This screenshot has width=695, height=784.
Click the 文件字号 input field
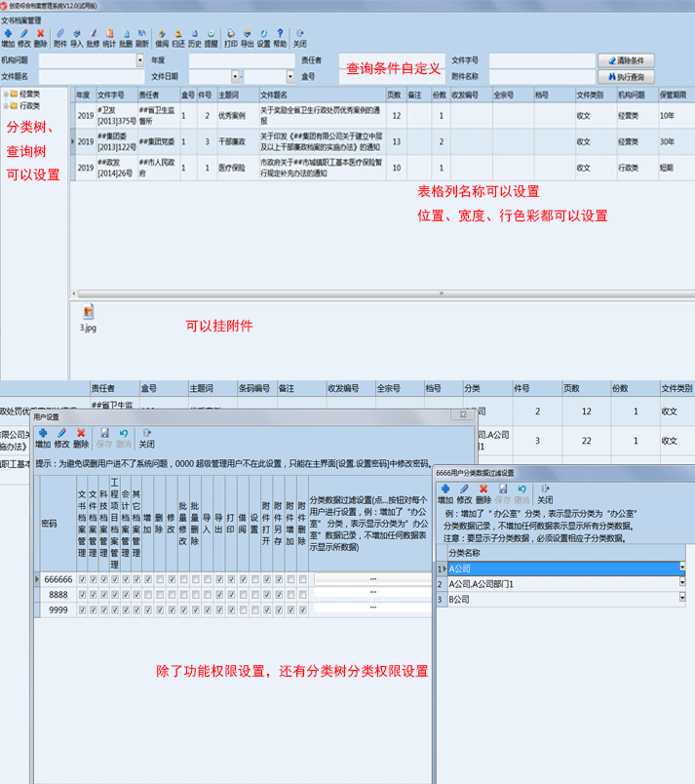(542, 60)
